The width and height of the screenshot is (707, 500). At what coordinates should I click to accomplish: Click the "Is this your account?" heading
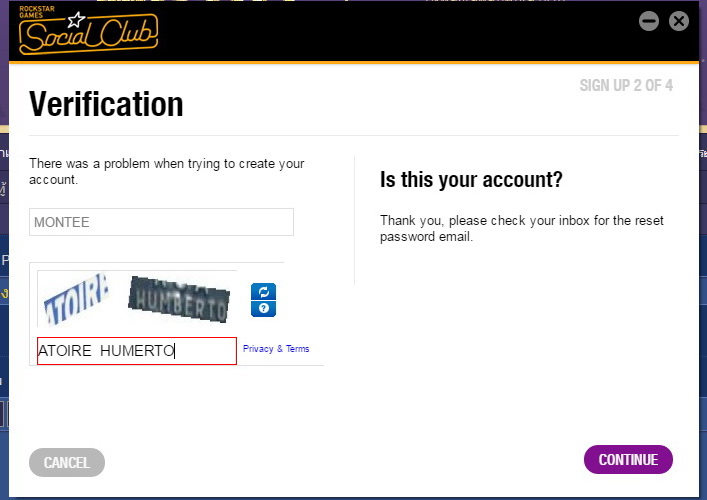471,179
